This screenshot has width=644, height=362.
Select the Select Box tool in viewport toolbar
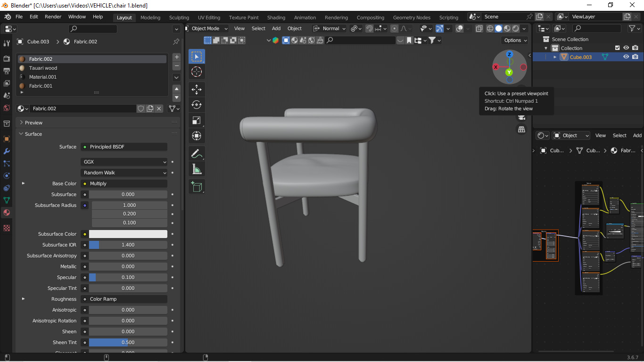197,57
